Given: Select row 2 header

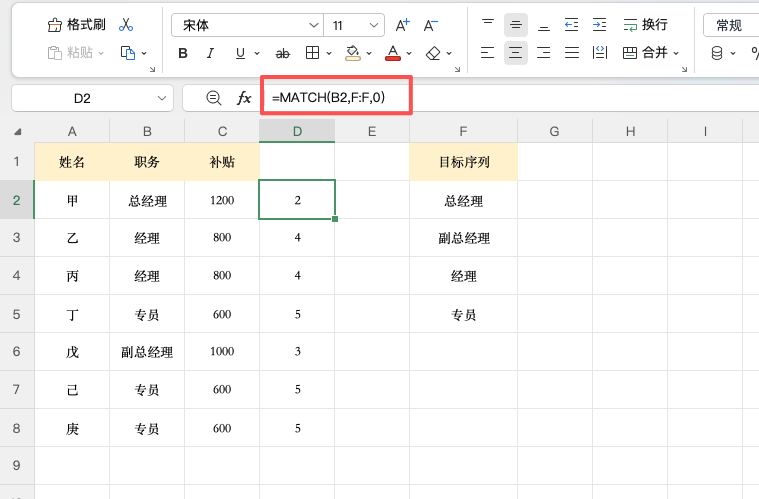Looking at the screenshot, I should point(17,200).
